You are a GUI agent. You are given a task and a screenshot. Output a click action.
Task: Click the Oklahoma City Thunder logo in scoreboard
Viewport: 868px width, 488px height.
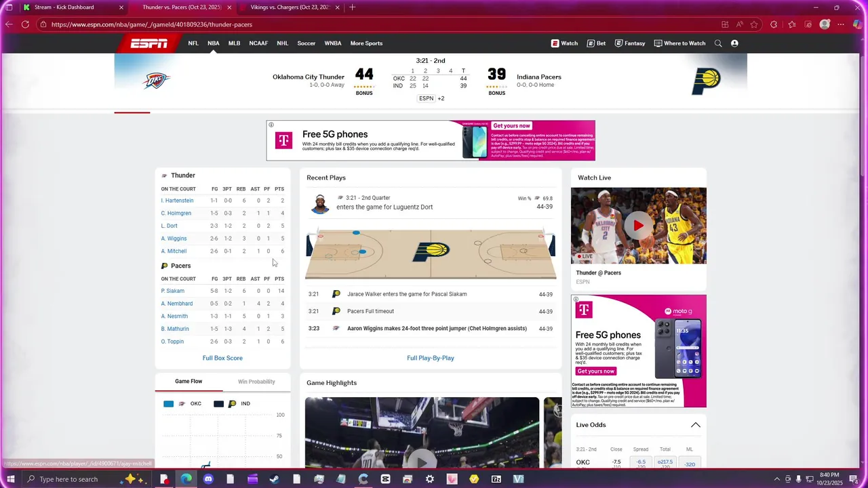click(x=156, y=81)
